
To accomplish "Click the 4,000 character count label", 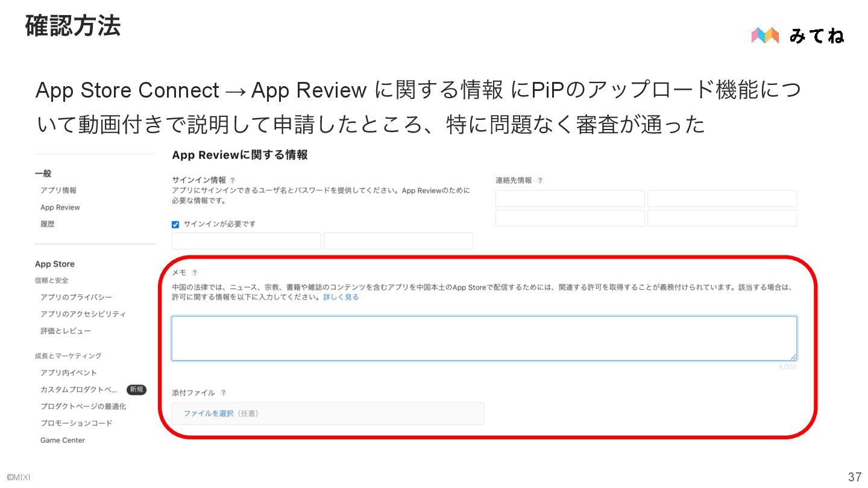I will [787, 366].
